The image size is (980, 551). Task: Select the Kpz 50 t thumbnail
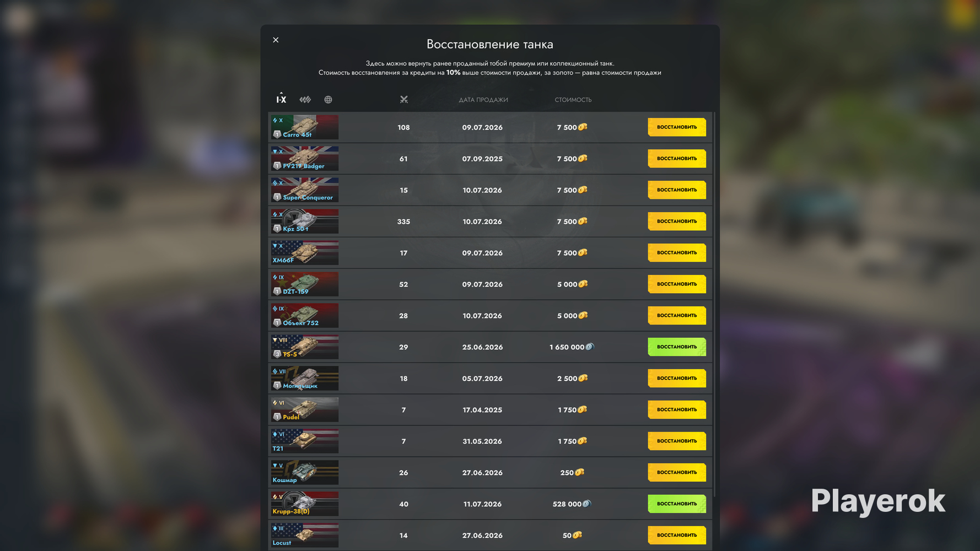pyautogui.click(x=304, y=222)
